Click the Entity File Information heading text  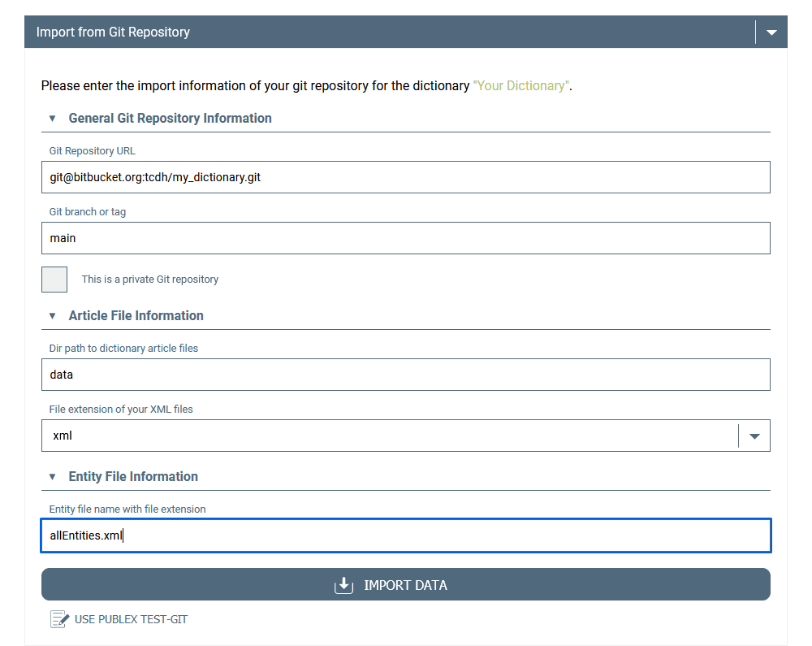[x=133, y=477]
